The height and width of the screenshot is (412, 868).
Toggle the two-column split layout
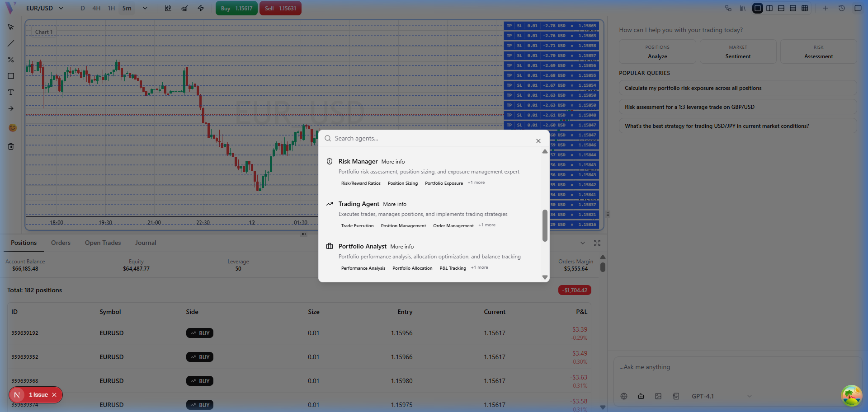(769, 8)
